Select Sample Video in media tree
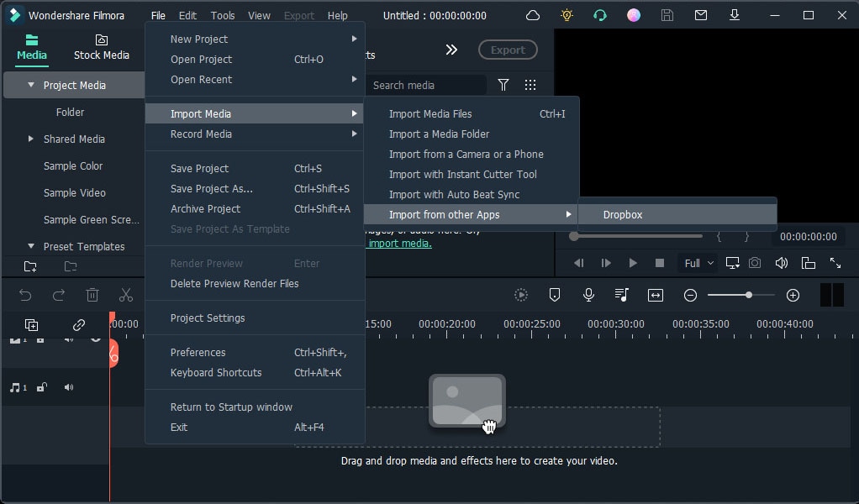859x504 pixels. coord(75,192)
